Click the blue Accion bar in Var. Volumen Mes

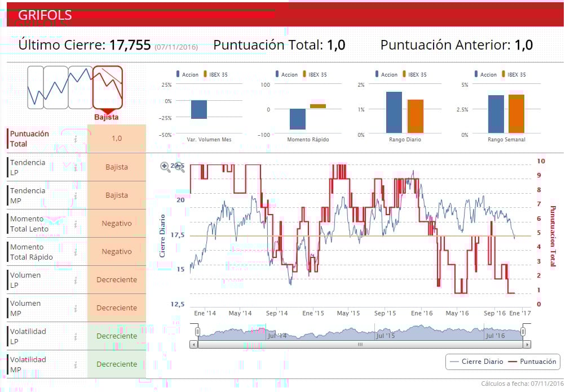coord(199,109)
